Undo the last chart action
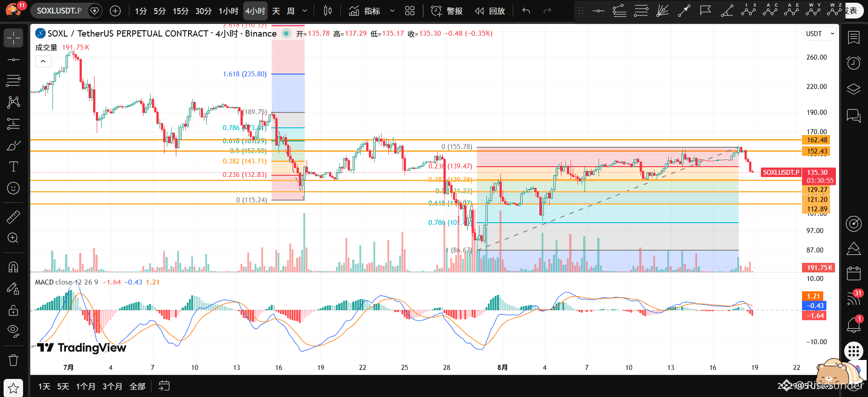 click(526, 11)
